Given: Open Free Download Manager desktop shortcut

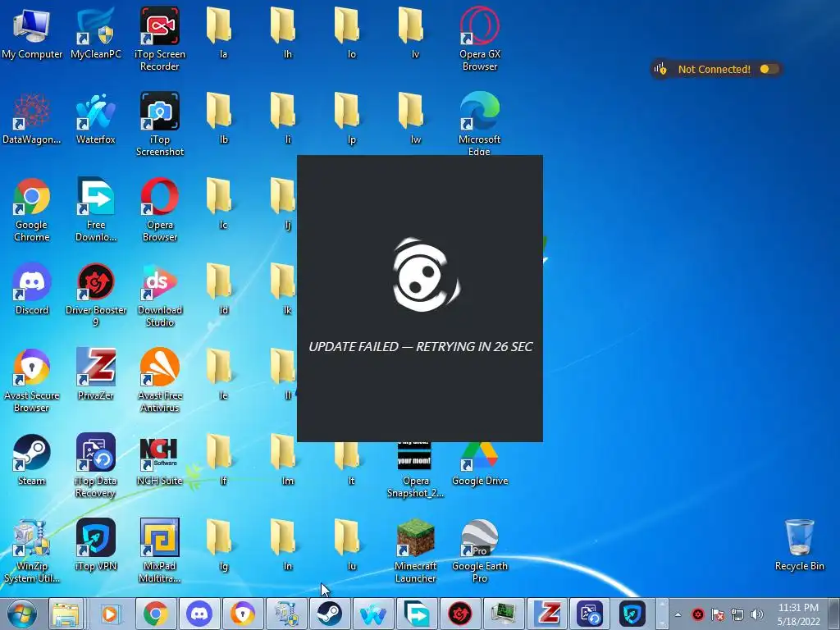Looking at the screenshot, I should [x=96, y=209].
